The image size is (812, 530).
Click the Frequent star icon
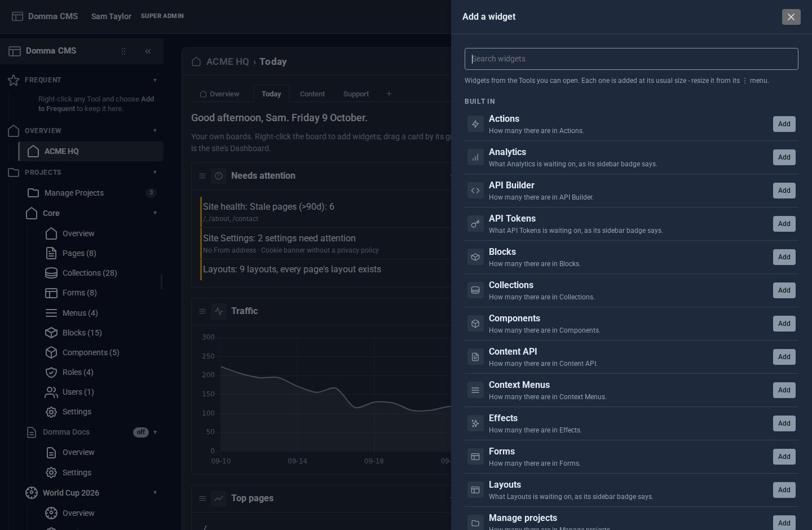pyautogui.click(x=14, y=80)
